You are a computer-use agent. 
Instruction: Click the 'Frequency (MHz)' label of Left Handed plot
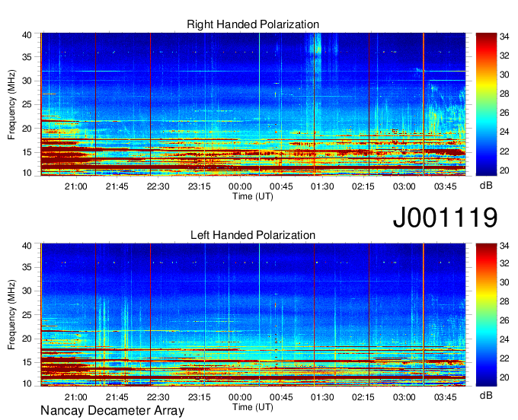click(x=11, y=315)
